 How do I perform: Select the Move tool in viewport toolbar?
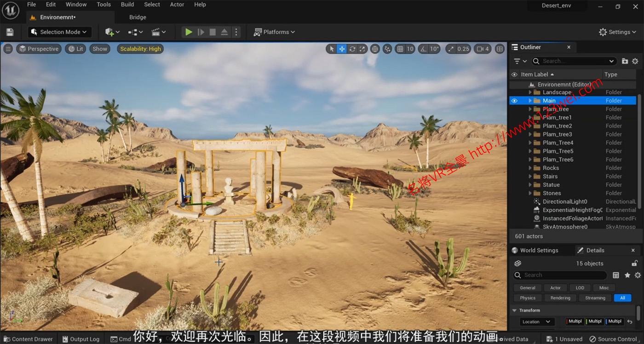[x=341, y=48]
